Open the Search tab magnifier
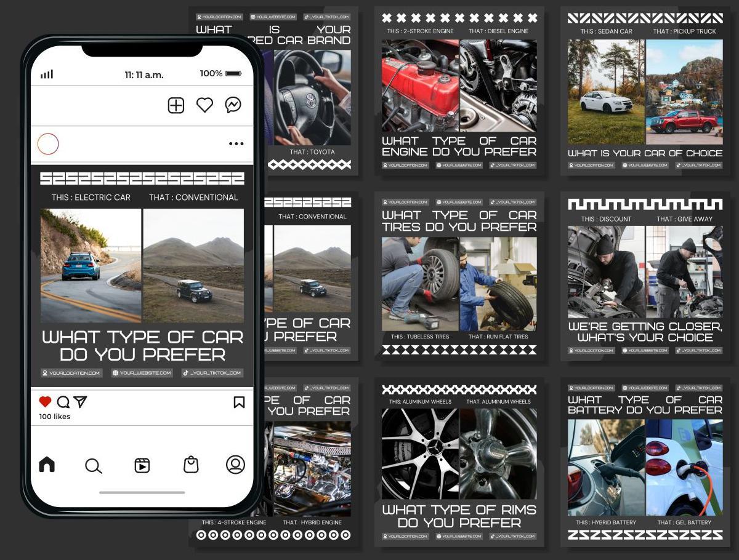 93,466
